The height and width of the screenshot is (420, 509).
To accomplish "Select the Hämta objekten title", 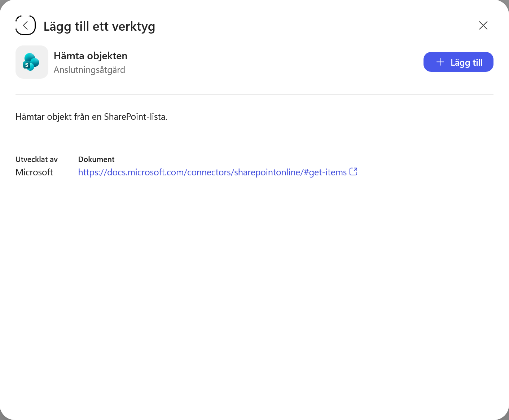I will coord(91,56).
